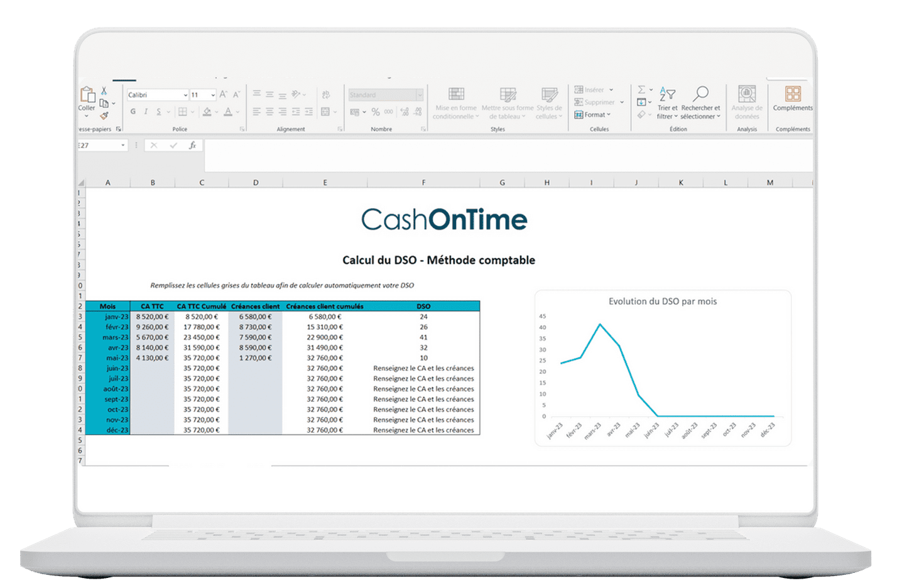The width and height of the screenshot is (897, 588).
Task: Click the fill color bucket icon
Action: 207,112
